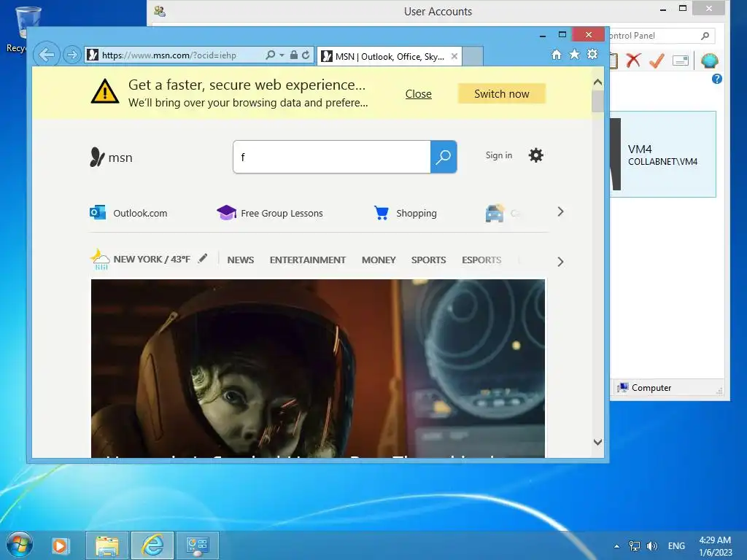Expand shortcuts row with right chevron
Screen dimensions: 747x560
tap(560, 212)
